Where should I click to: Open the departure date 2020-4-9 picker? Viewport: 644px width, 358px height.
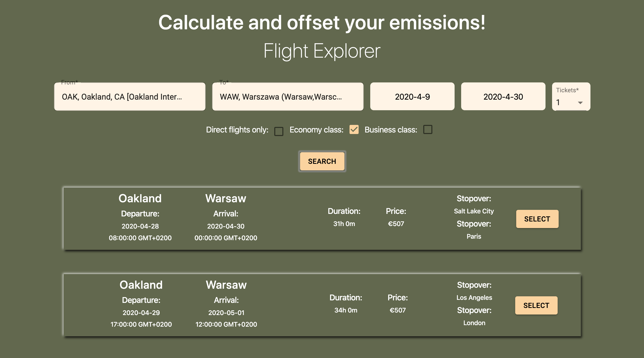pyautogui.click(x=412, y=97)
